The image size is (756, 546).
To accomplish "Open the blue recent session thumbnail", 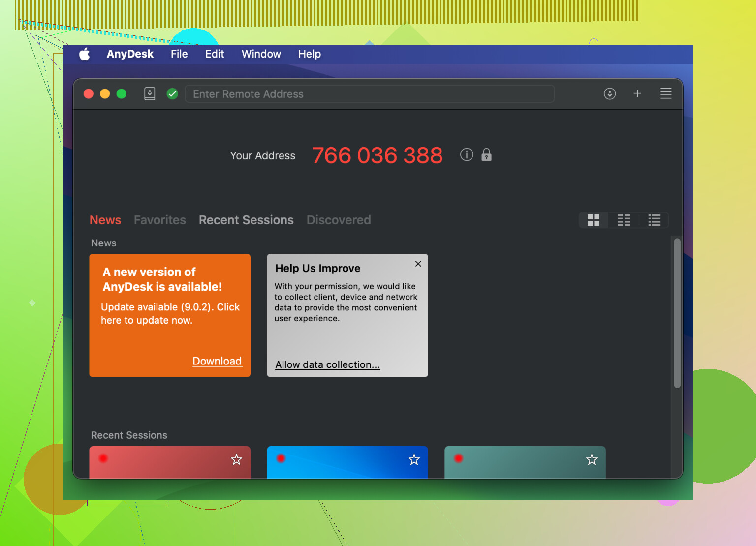I will click(347, 462).
